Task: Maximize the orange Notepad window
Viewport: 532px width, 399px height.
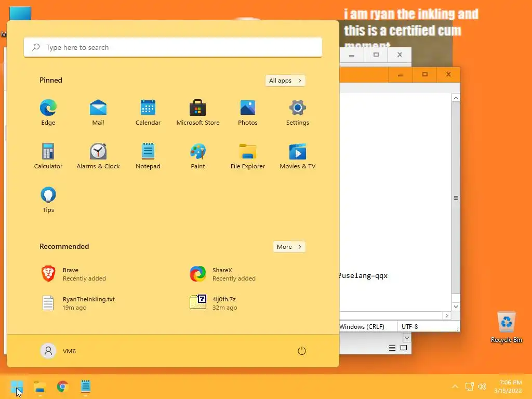Action: (x=425, y=74)
